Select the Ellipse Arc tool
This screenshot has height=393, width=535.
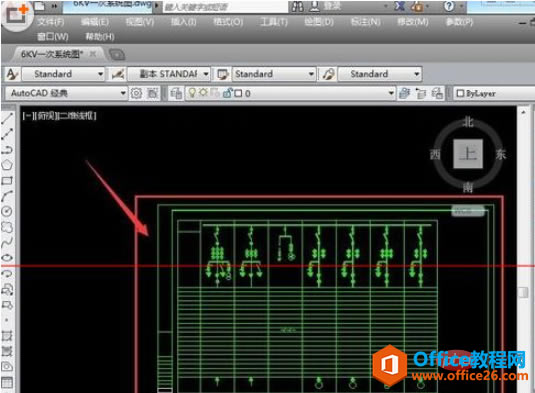pos(7,274)
